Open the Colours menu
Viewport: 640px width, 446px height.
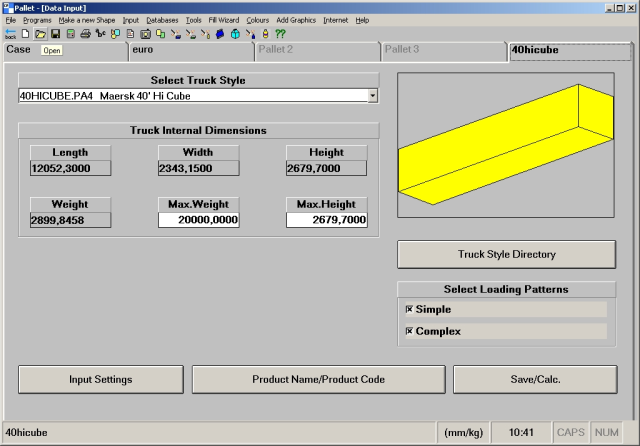pyautogui.click(x=258, y=20)
